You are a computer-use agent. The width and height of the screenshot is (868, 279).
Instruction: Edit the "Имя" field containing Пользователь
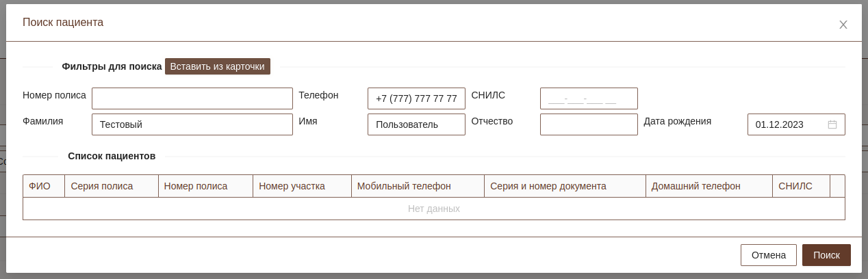coord(416,124)
